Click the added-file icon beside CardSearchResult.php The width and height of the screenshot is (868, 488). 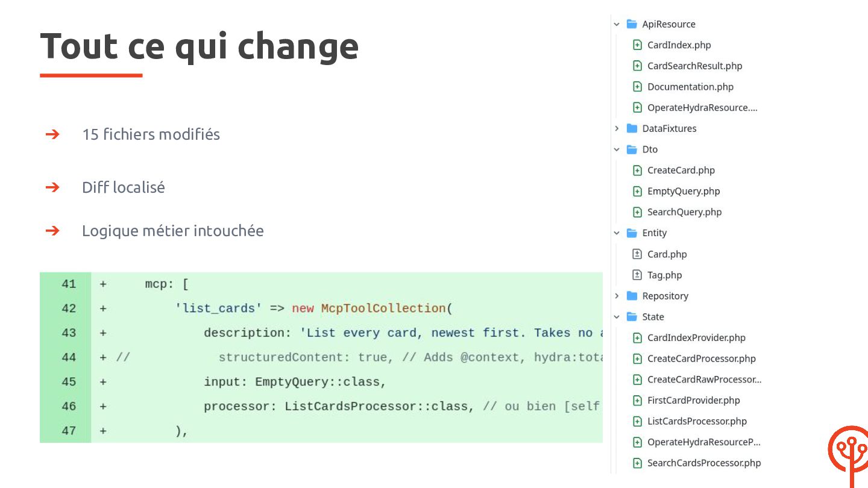[637, 66]
